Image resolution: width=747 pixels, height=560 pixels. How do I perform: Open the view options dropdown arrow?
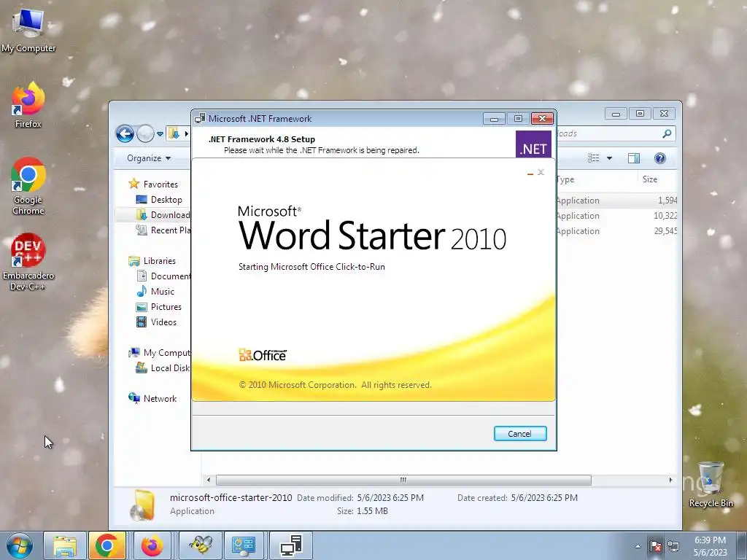tap(609, 158)
